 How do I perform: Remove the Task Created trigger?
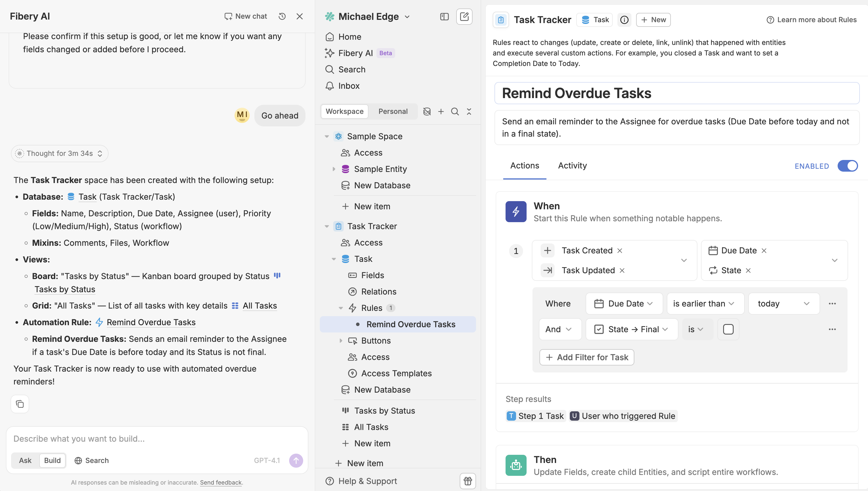(620, 250)
